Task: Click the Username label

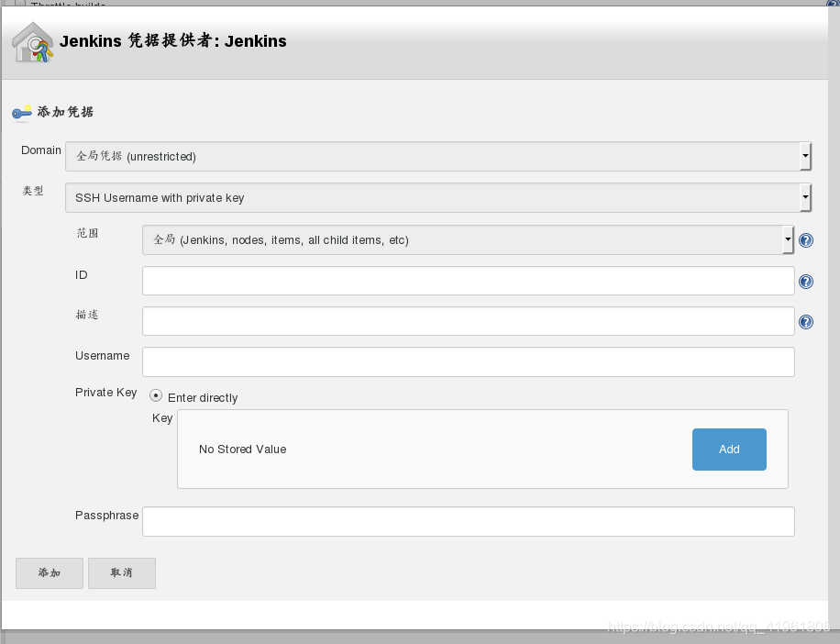Action: (103, 356)
